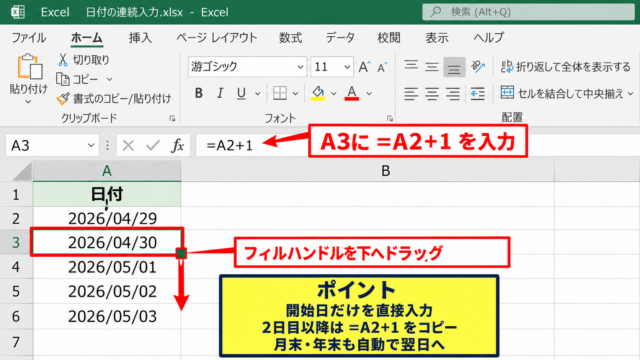This screenshot has height=360, width=640.
Task: Select row 1 header
Action: tap(16, 194)
